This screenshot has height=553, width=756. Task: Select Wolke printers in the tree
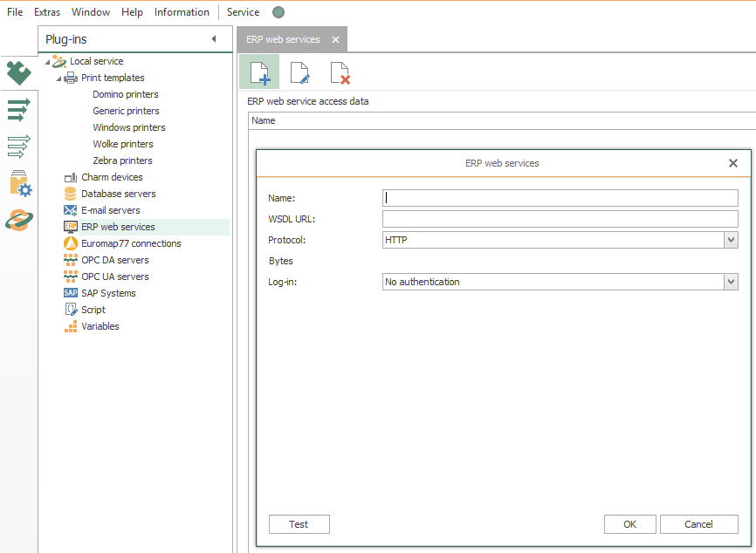pos(123,144)
